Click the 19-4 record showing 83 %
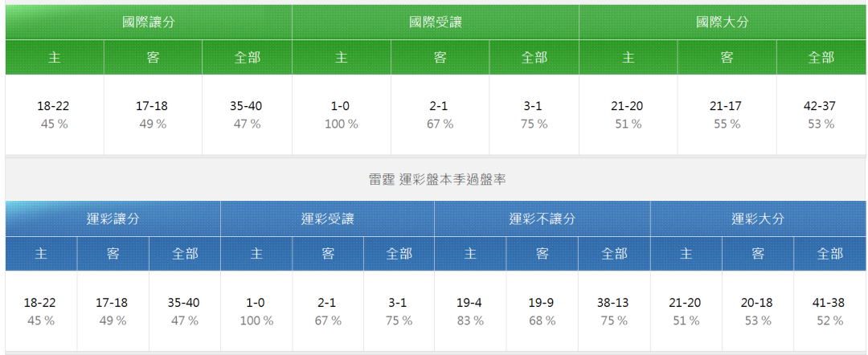Screen dimensions: 868x355 tap(470, 311)
